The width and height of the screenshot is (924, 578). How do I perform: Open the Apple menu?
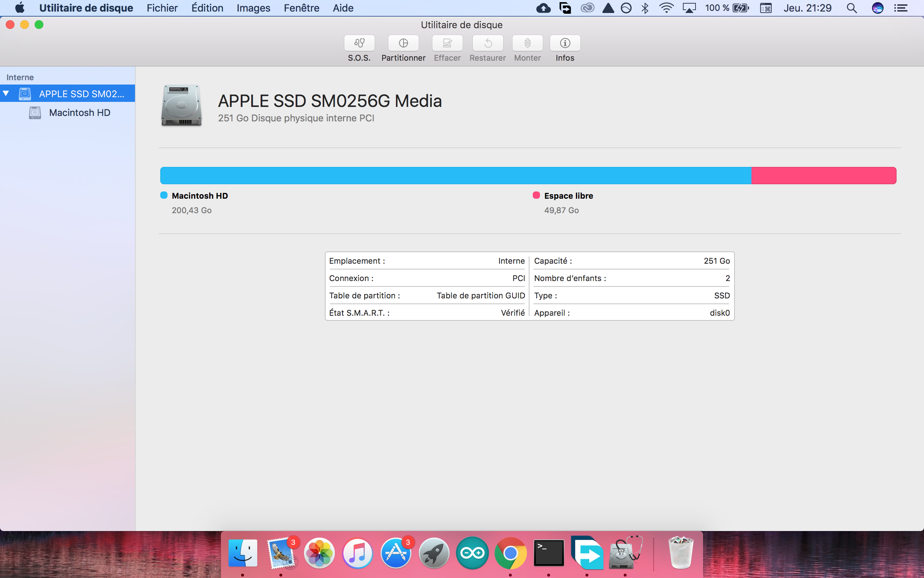[x=20, y=8]
